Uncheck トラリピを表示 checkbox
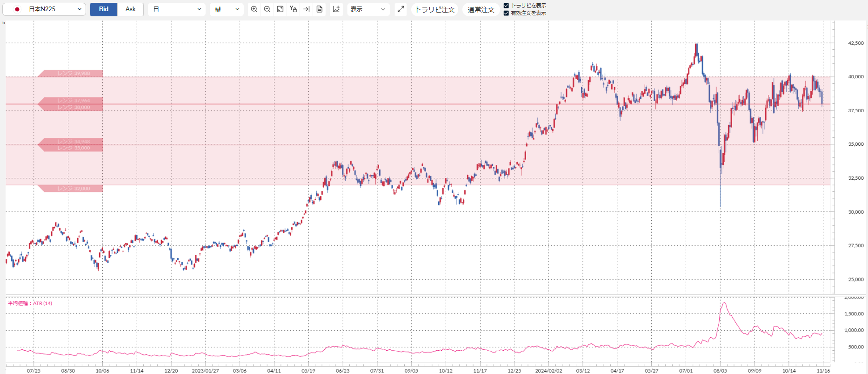 pyautogui.click(x=506, y=6)
